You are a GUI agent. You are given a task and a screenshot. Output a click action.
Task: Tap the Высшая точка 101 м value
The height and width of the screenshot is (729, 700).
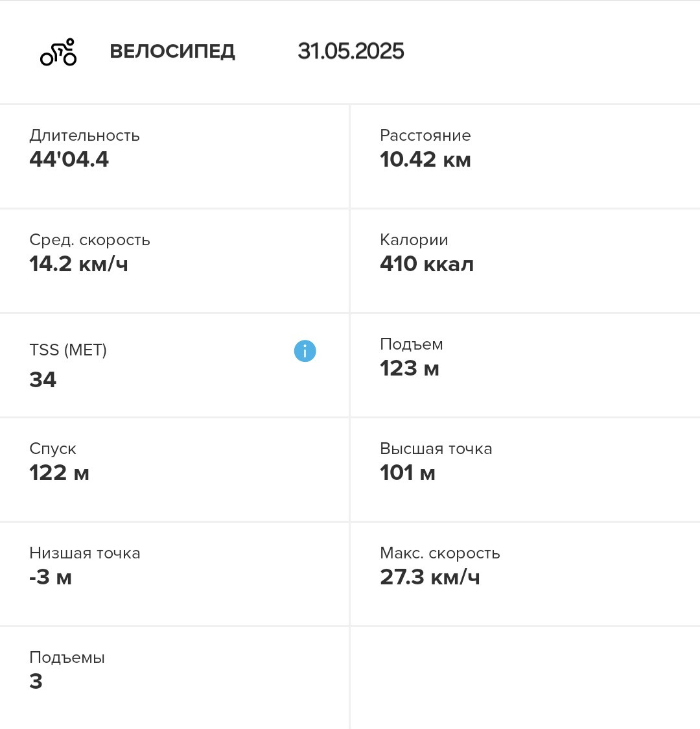(408, 473)
